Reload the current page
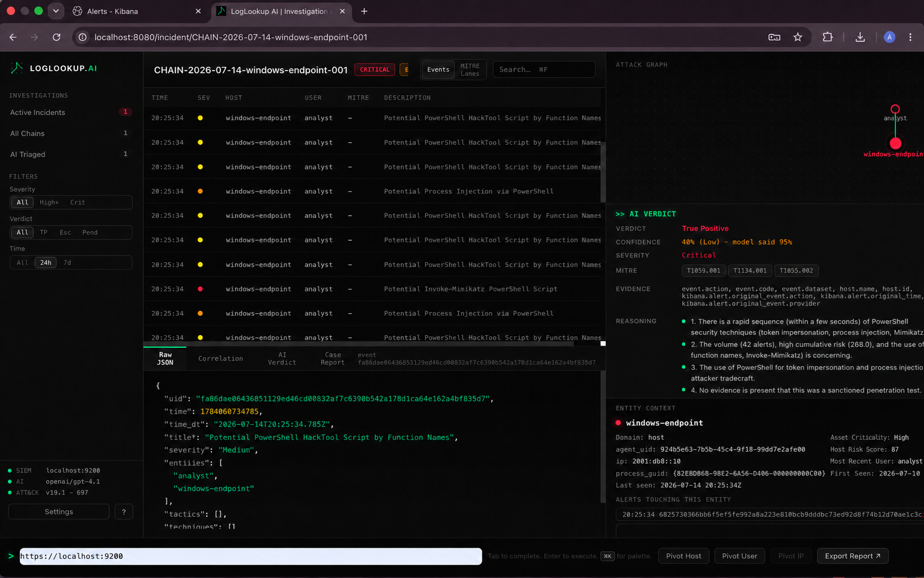 (57, 37)
